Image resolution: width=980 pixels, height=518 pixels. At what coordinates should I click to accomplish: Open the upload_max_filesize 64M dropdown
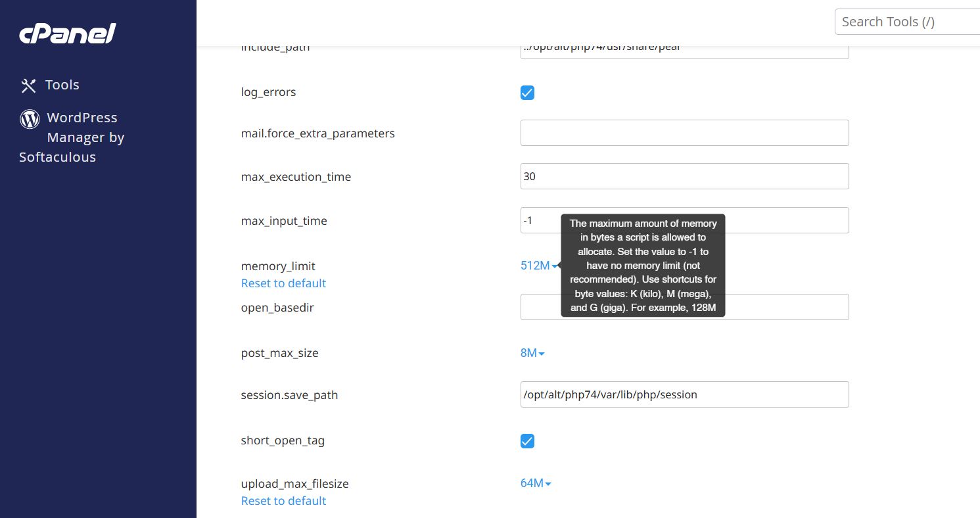point(536,483)
